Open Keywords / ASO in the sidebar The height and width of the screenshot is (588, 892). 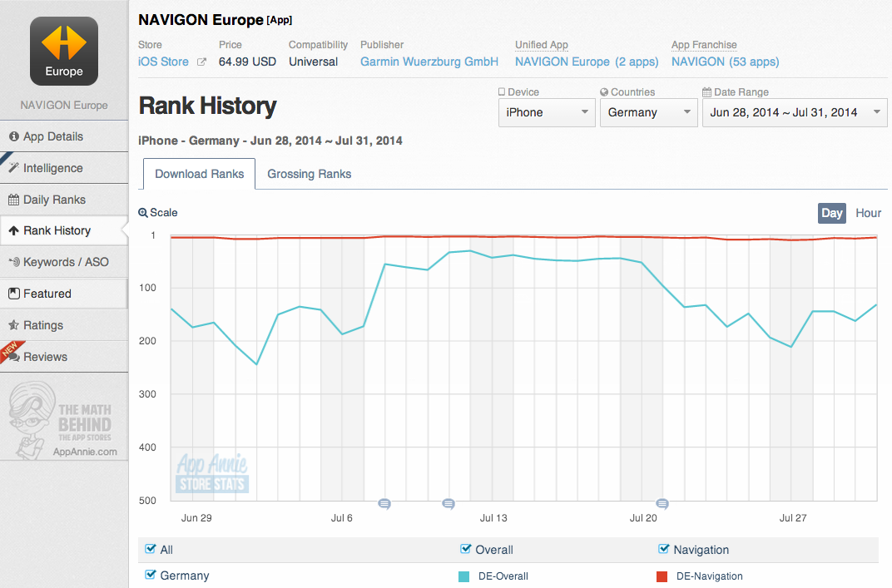coord(64,262)
